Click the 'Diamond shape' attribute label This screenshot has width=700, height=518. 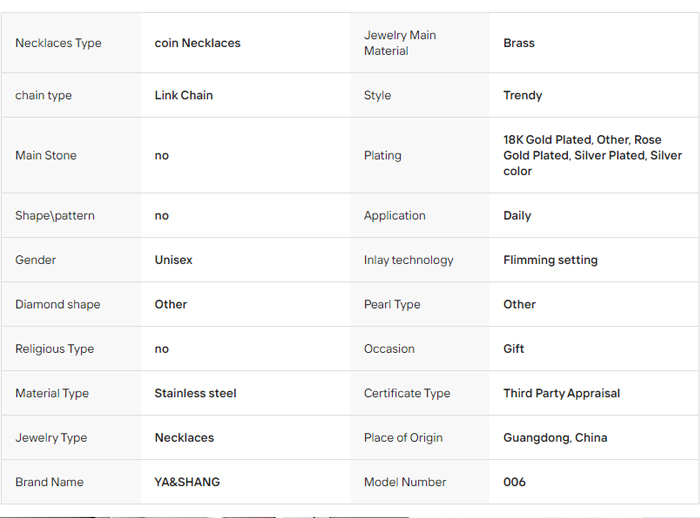coord(58,305)
